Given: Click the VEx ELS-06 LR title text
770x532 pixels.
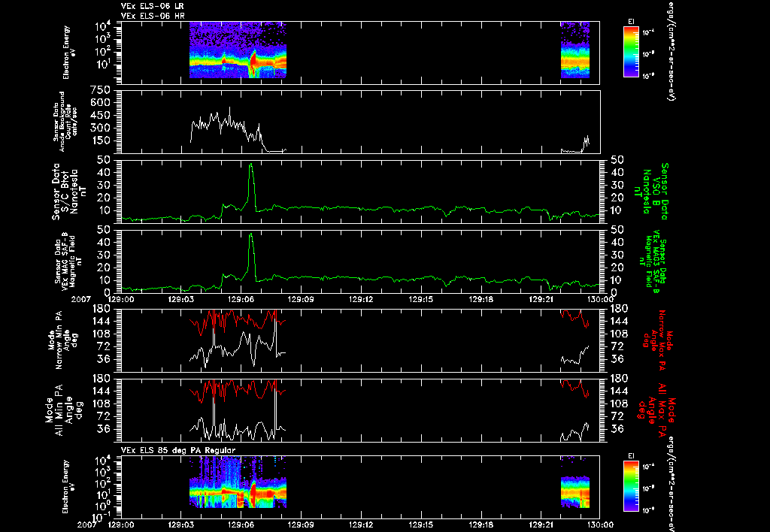Looking at the screenshot, I should pyautogui.click(x=152, y=6).
